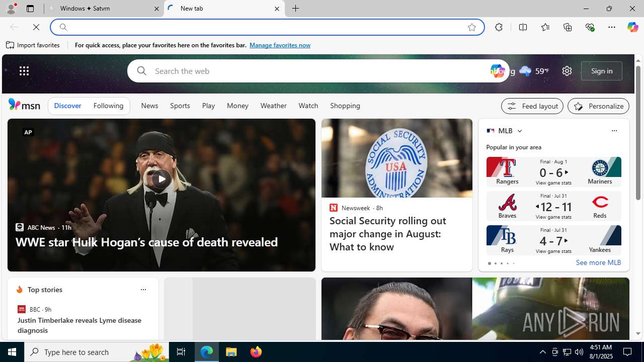
Task: Open the Action Center notifications
Action: [628, 352]
